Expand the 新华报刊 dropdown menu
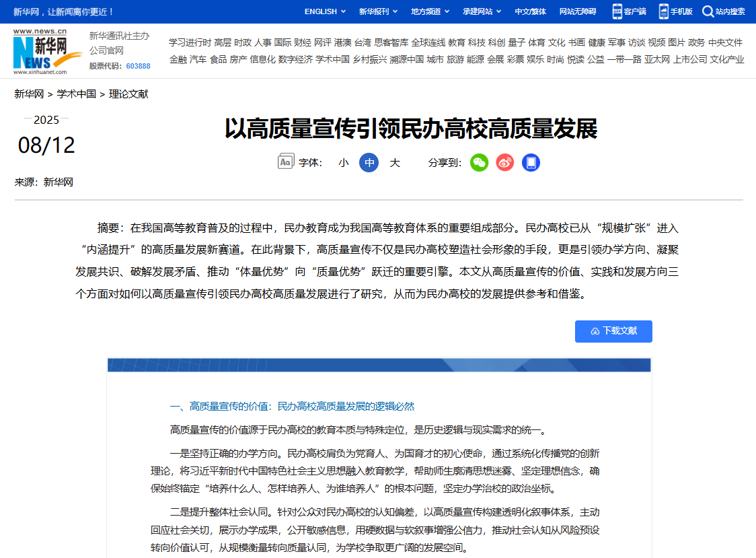The image size is (756, 558). [x=378, y=11]
